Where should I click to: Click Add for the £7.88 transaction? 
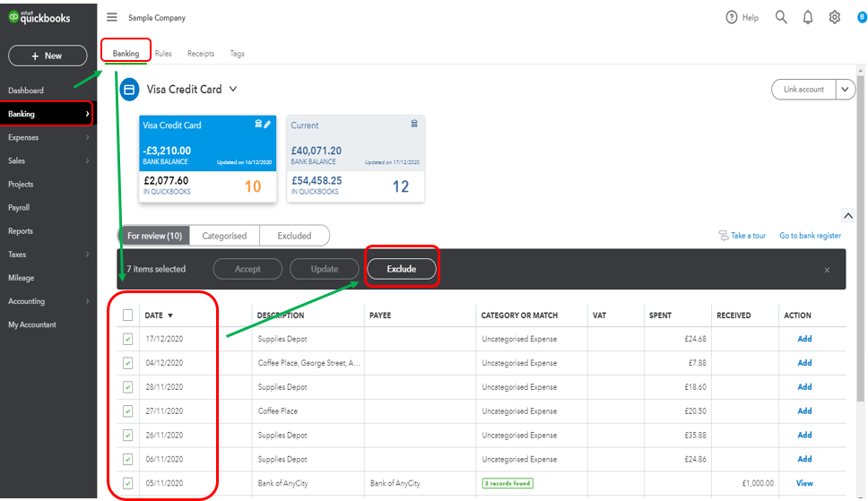(804, 363)
